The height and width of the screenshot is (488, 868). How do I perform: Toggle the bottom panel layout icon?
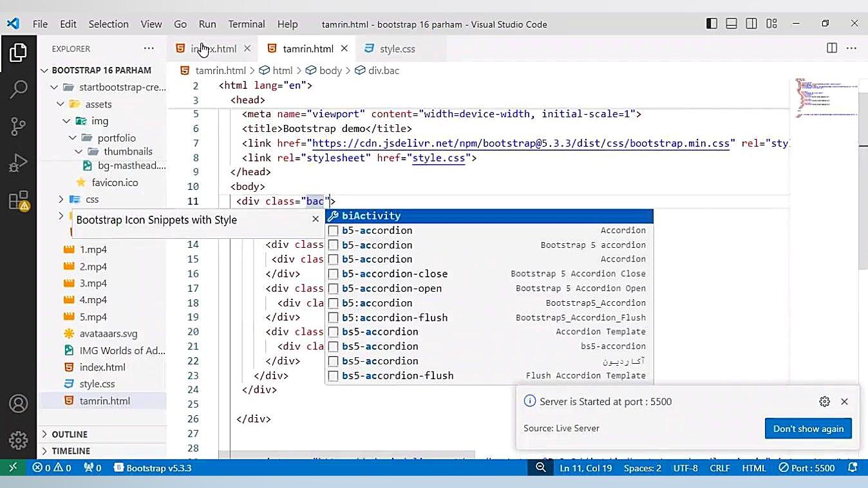731,24
